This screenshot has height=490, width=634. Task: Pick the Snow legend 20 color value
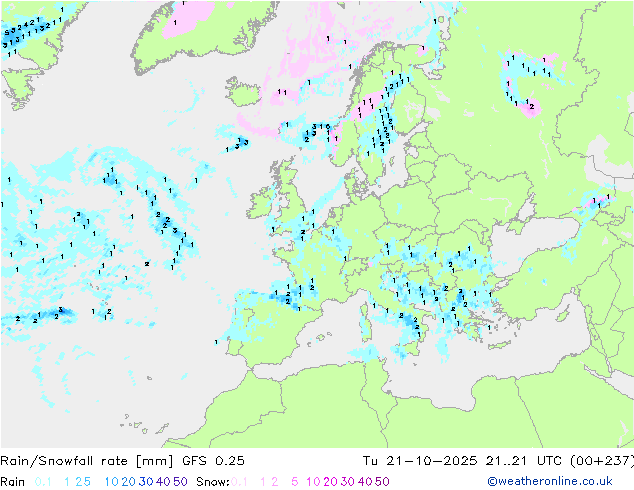tap(330, 482)
